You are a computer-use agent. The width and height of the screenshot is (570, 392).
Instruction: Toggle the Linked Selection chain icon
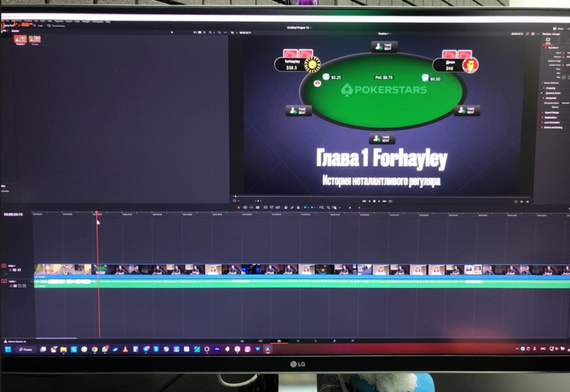pyautogui.click(x=292, y=207)
